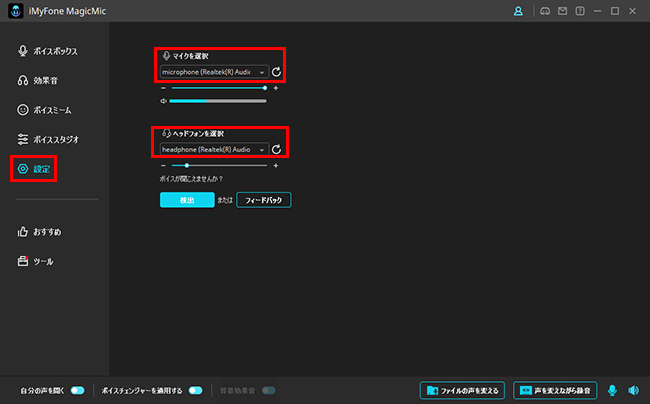Expand the headphone selection dropdown
Viewport: 650px width, 404px height.
(x=214, y=149)
